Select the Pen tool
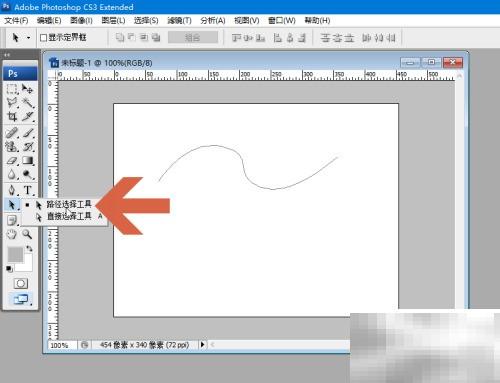Viewport: 500px width, 383px height. (x=12, y=190)
